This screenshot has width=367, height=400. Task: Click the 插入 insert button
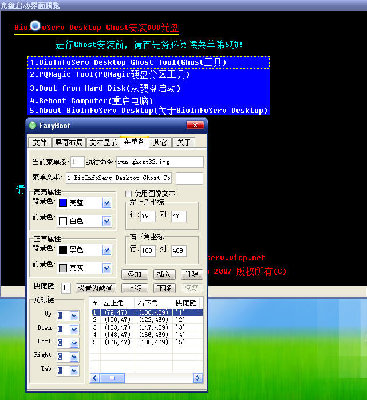pyautogui.click(x=164, y=274)
